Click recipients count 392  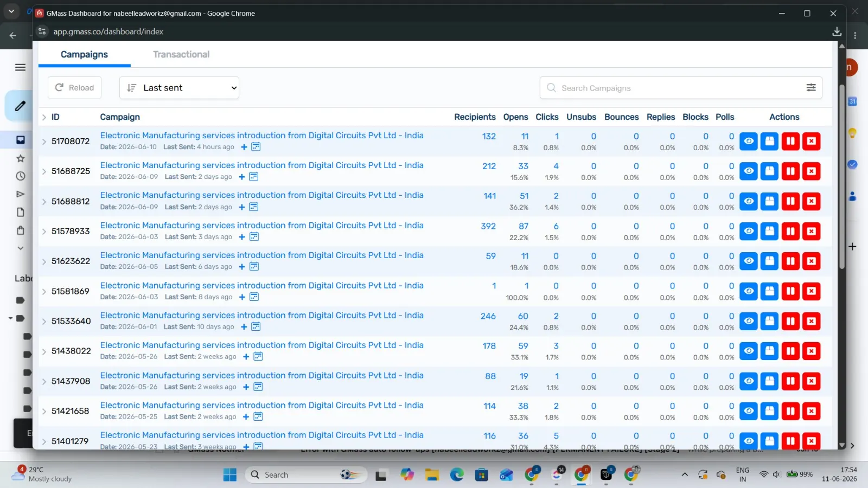(488, 226)
